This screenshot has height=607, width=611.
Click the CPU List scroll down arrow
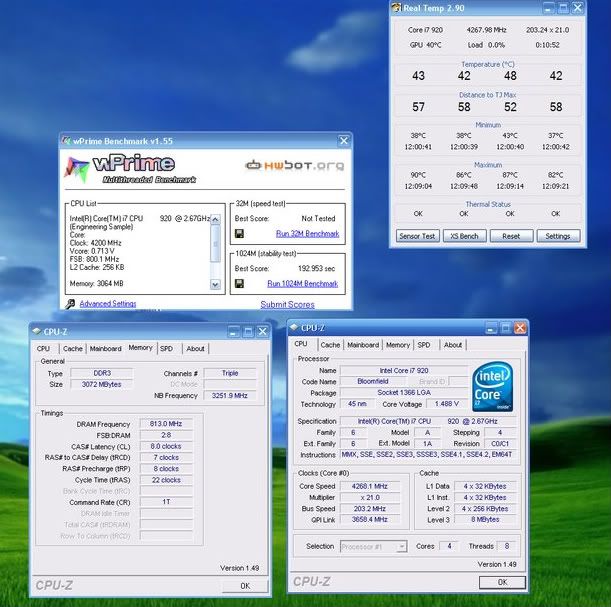(x=215, y=284)
